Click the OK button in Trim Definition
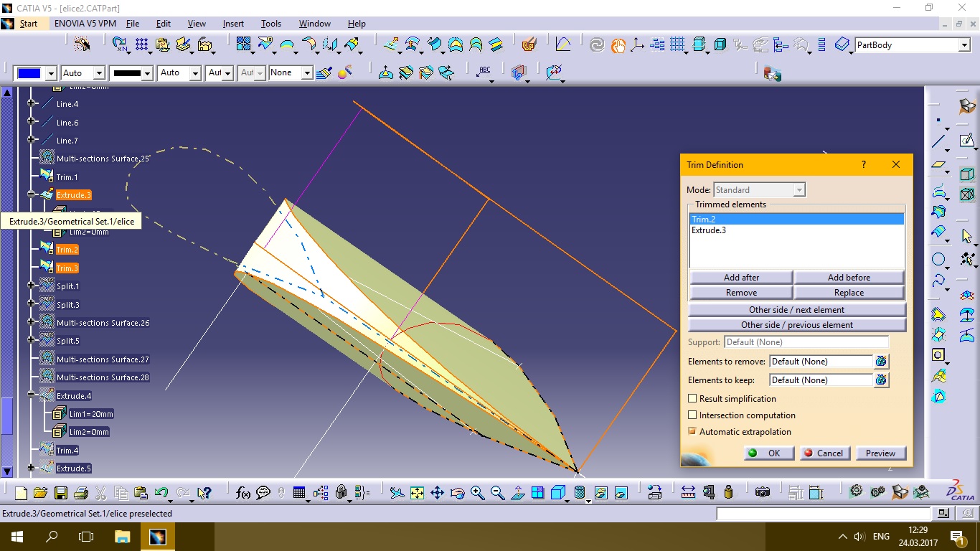980x551 pixels. [768, 453]
